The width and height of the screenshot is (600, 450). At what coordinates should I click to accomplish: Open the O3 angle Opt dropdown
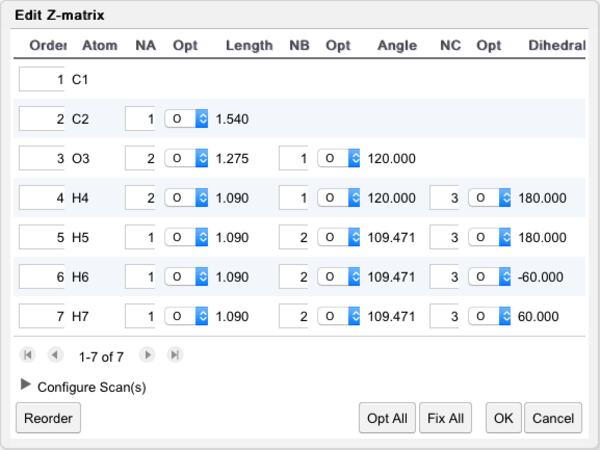coord(339,158)
